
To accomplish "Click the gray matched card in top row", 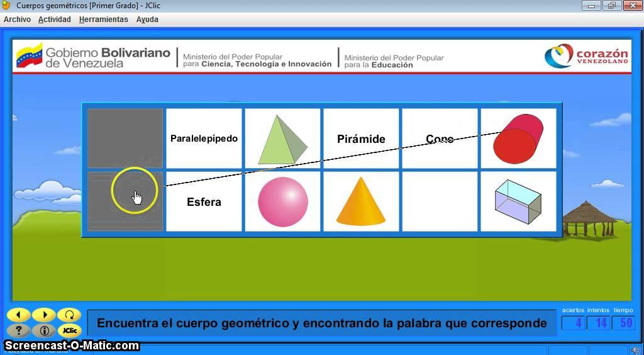I will point(125,138).
